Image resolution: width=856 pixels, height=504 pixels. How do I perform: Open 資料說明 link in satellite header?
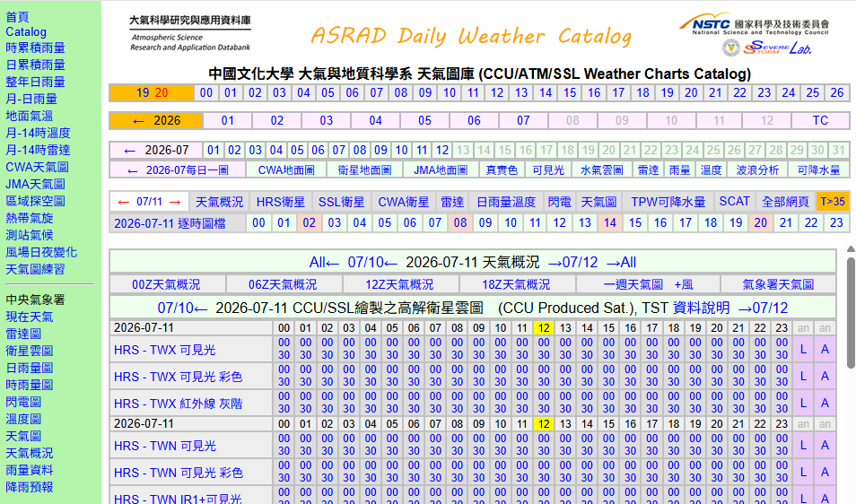click(701, 308)
